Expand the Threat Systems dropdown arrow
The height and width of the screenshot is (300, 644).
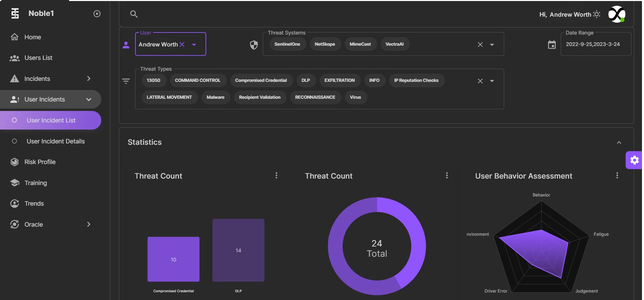(492, 45)
